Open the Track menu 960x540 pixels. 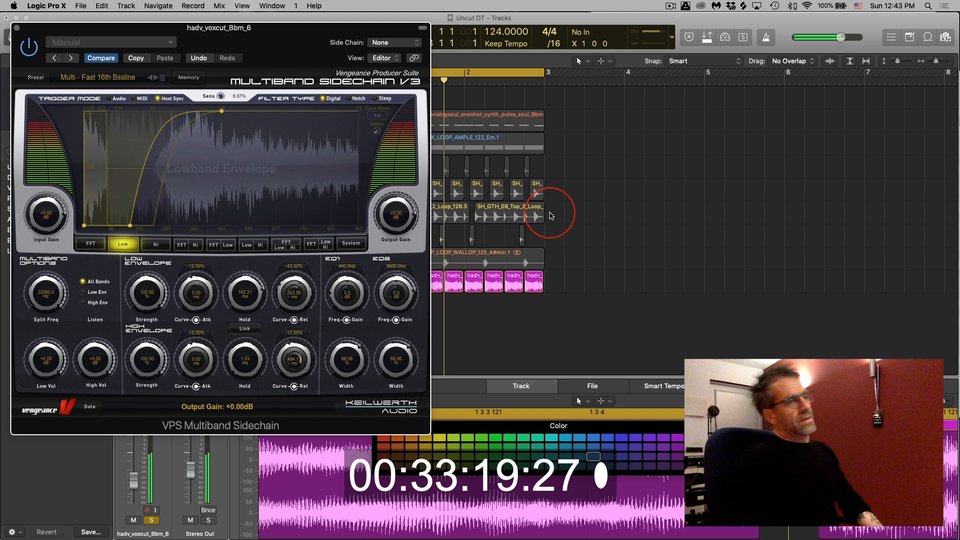click(126, 6)
